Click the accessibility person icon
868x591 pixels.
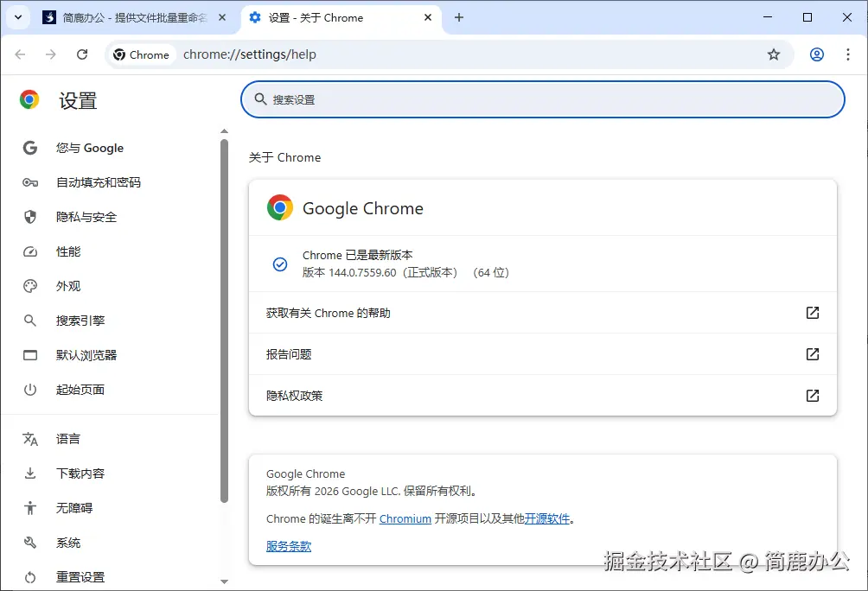(30, 508)
